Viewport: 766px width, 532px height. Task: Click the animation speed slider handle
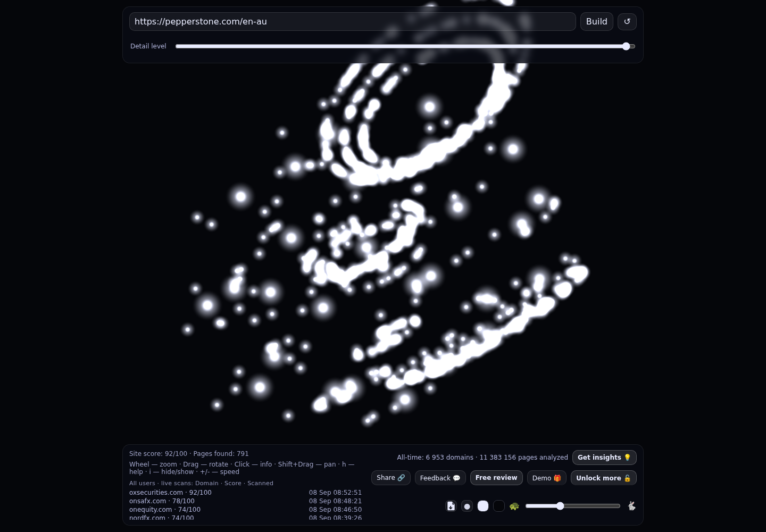pyautogui.click(x=560, y=506)
